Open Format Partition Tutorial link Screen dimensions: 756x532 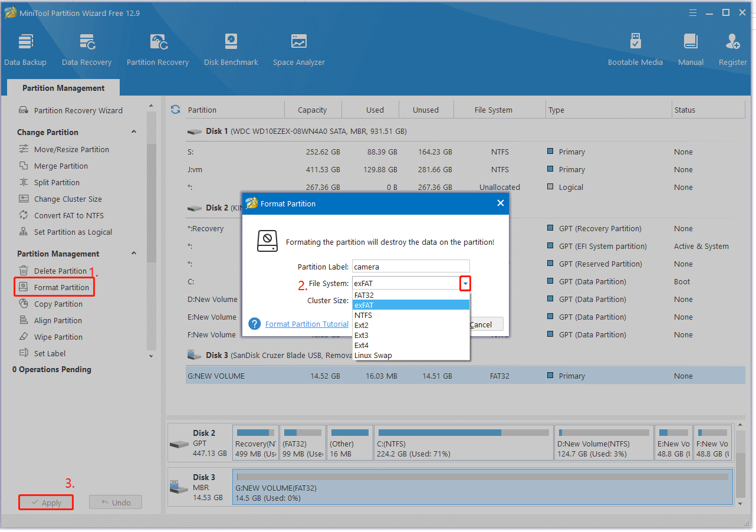pos(307,324)
